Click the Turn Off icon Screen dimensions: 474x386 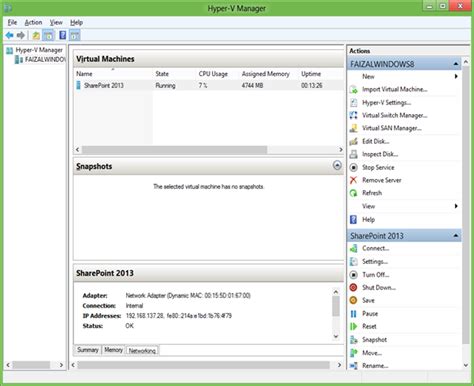tap(353, 275)
